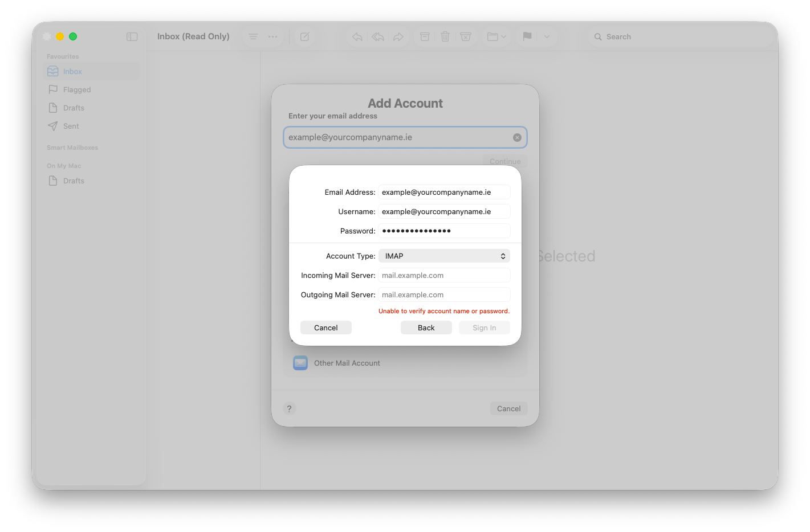Image resolution: width=810 pixels, height=532 pixels.
Task: Click the reply arrow icon
Action: coord(357,36)
